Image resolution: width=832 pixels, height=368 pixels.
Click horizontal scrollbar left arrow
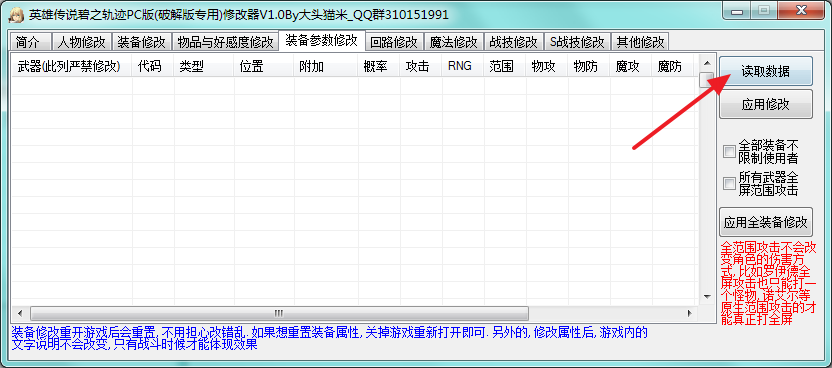coord(21,312)
